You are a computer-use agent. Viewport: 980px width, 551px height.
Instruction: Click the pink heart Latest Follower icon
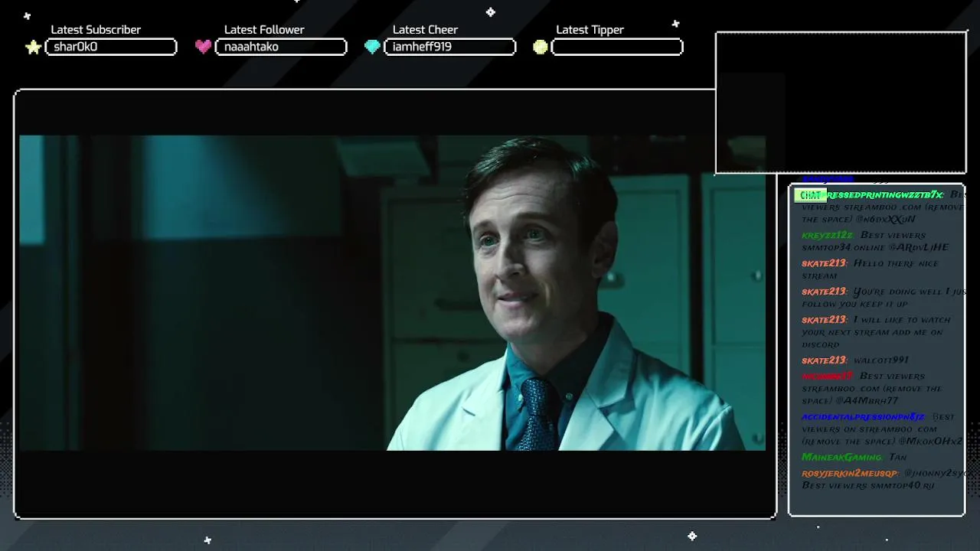pyautogui.click(x=203, y=47)
